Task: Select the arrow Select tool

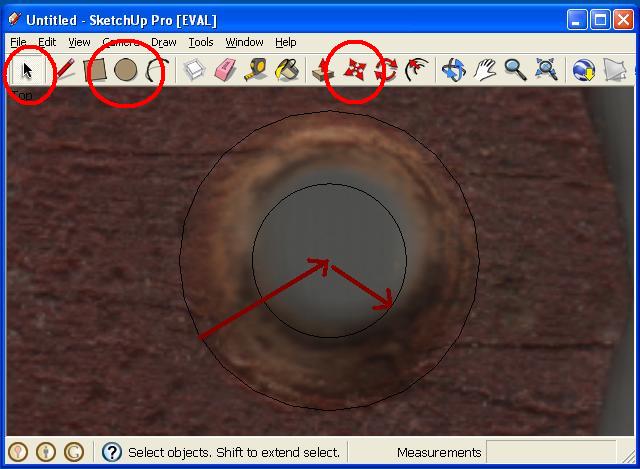Action: [x=28, y=71]
